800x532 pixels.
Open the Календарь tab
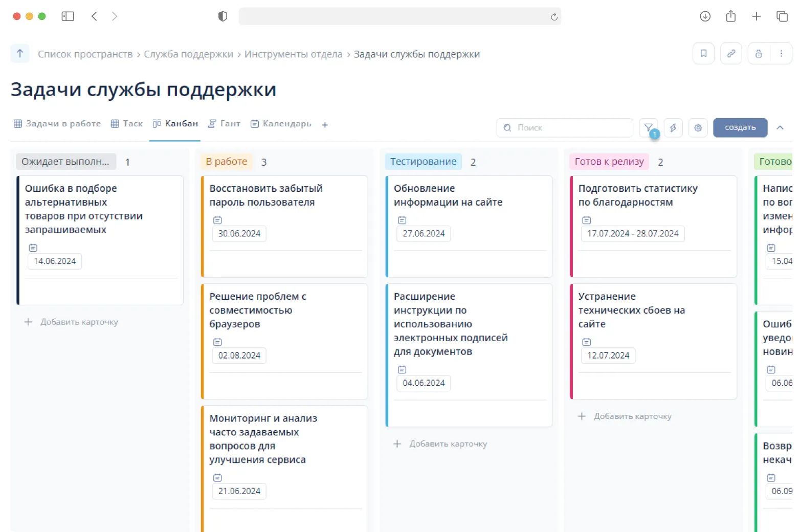(281, 124)
